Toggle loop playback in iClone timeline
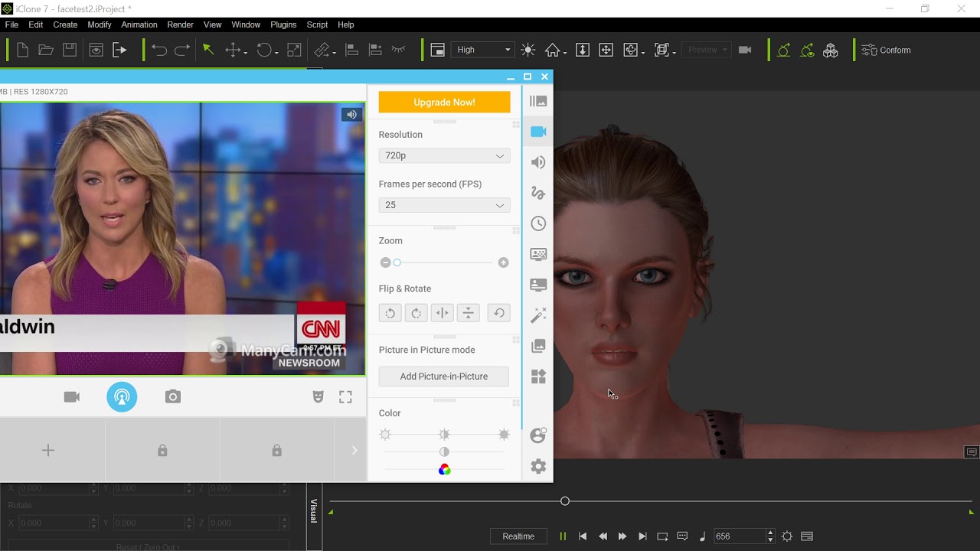The width and height of the screenshot is (980, 551). (662, 536)
